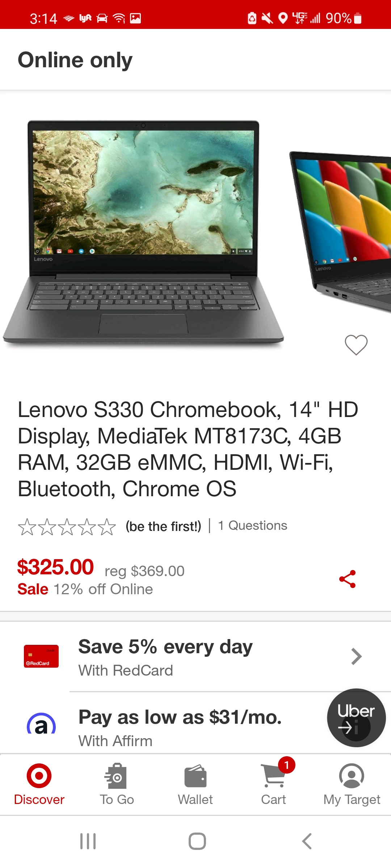Tap the Save 5% every day text
The width and height of the screenshot is (391, 868).
click(165, 647)
